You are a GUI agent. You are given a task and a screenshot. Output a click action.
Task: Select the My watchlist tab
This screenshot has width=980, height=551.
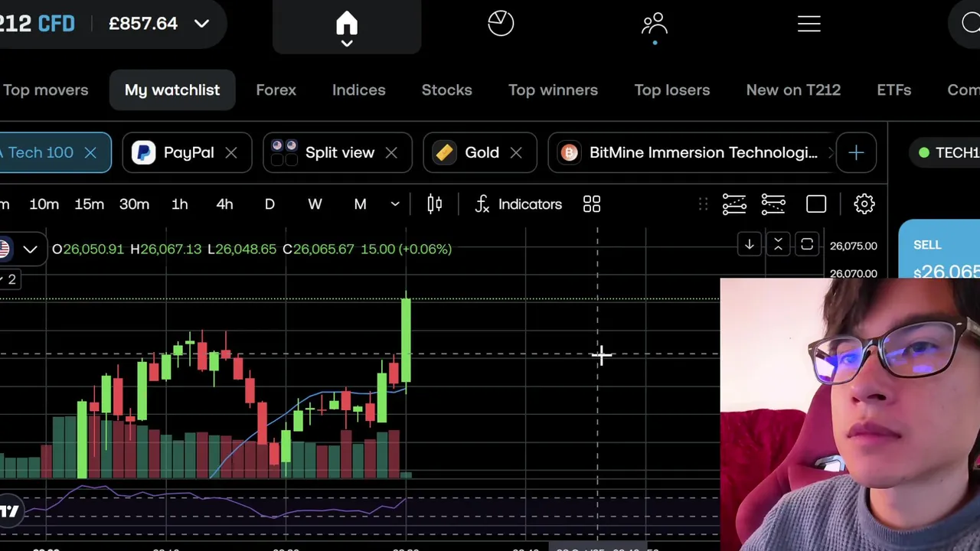172,90
